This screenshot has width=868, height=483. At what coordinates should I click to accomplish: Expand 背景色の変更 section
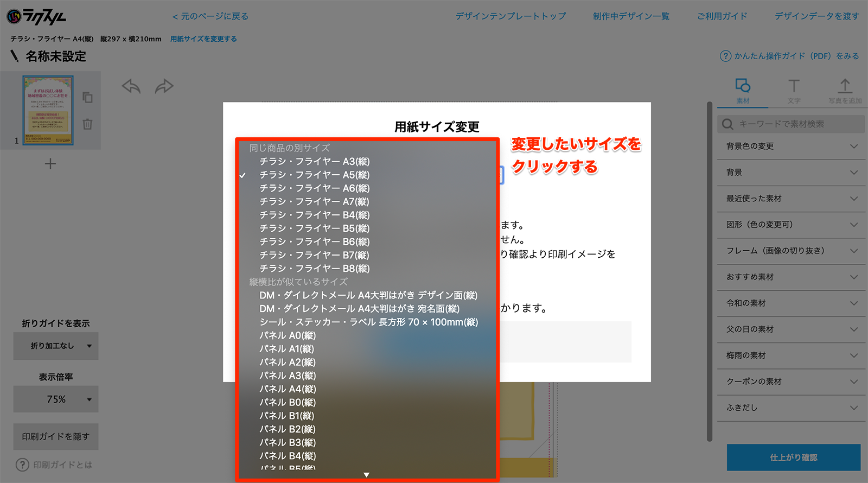[791, 147]
